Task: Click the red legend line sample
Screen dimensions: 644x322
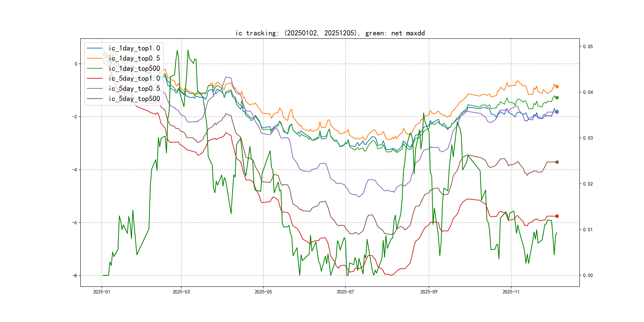Action: pyautogui.click(x=94, y=78)
